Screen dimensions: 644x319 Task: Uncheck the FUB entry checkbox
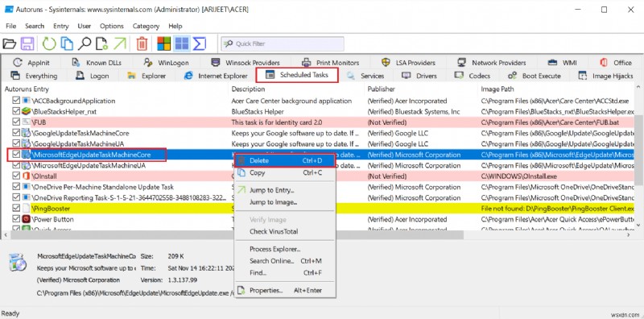coord(16,122)
